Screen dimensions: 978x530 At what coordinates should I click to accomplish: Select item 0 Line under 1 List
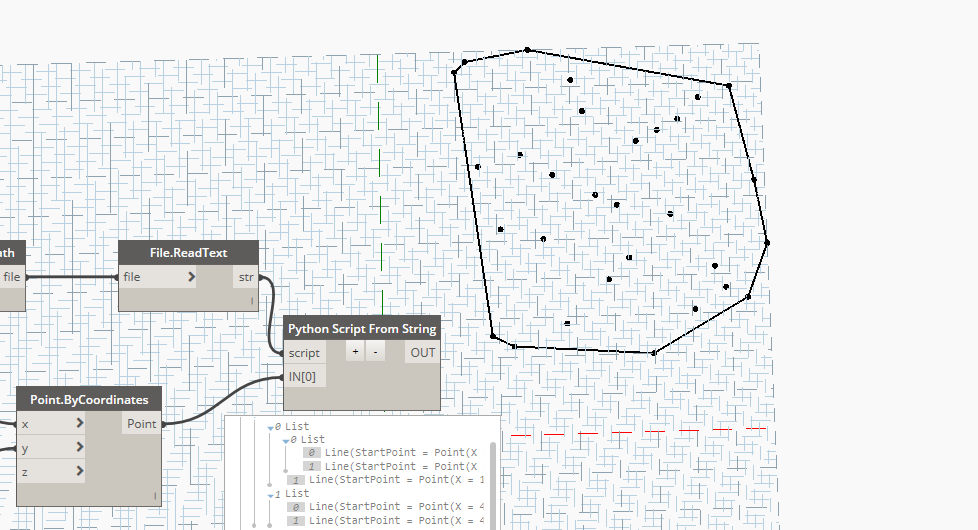point(385,507)
